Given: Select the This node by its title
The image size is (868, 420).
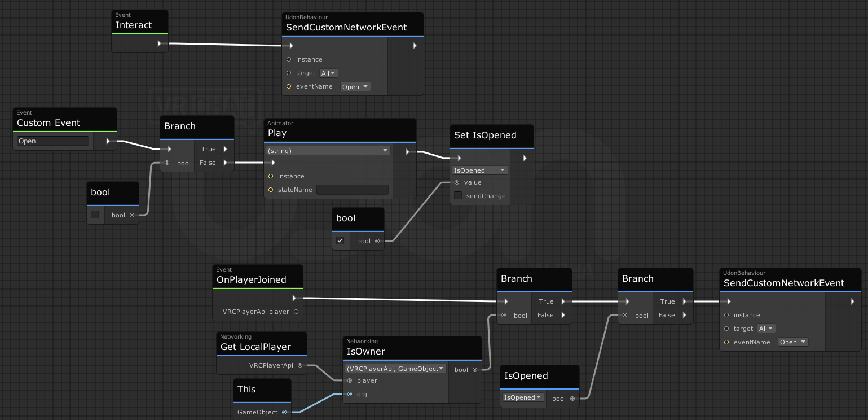Looking at the screenshot, I should click(x=246, y=389).
